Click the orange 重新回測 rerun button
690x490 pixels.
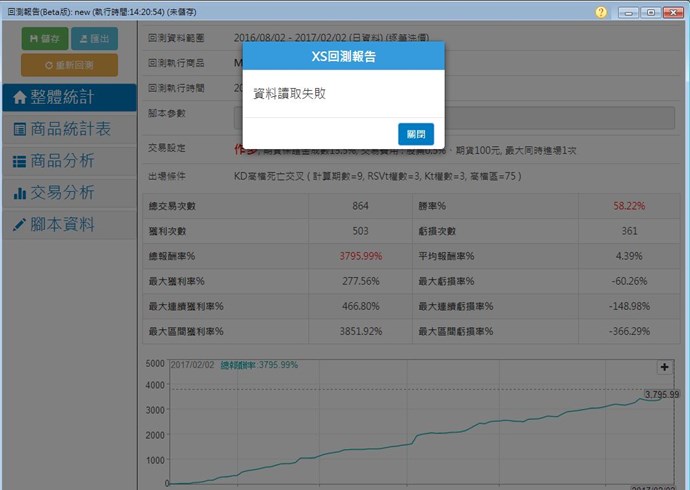coord(69,65)
